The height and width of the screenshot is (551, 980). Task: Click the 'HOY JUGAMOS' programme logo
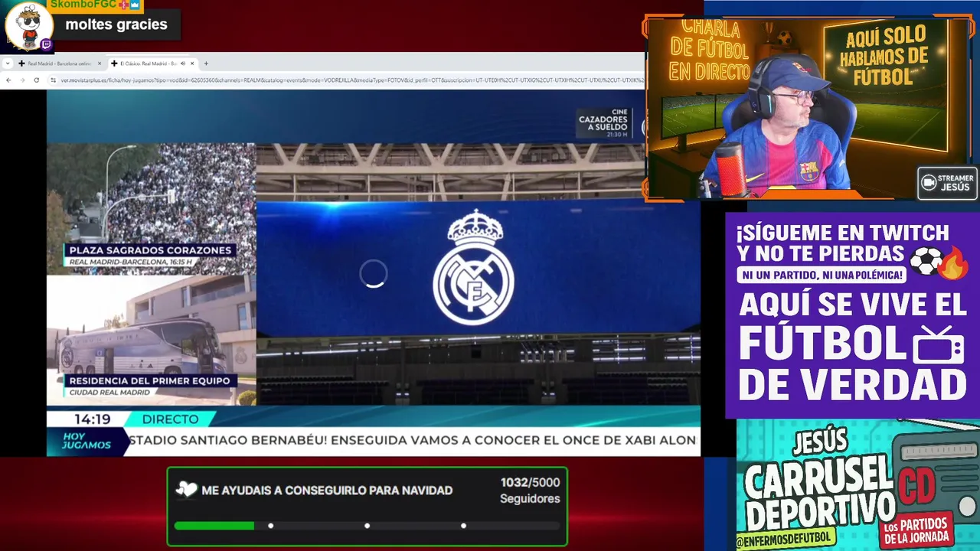(x=86, y=441)
